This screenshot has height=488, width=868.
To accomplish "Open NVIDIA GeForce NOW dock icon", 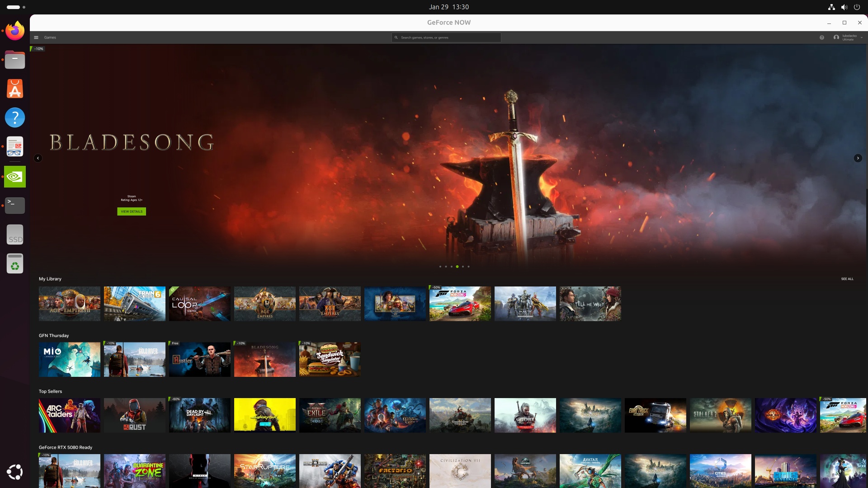I will 15,177.
